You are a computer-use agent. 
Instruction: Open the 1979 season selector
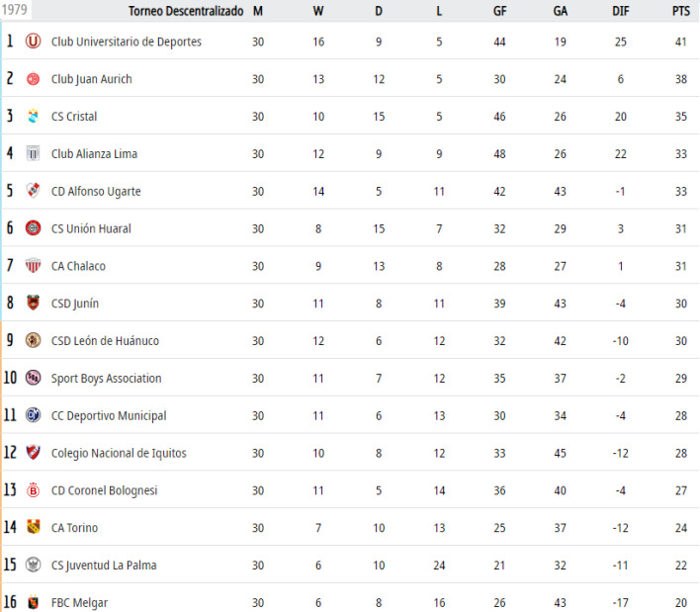(15, 9)
